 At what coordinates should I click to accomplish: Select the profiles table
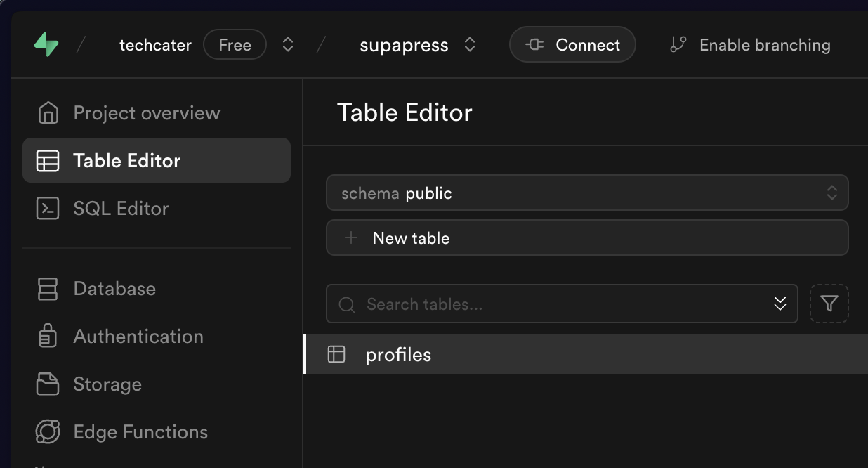coord(398,354)
